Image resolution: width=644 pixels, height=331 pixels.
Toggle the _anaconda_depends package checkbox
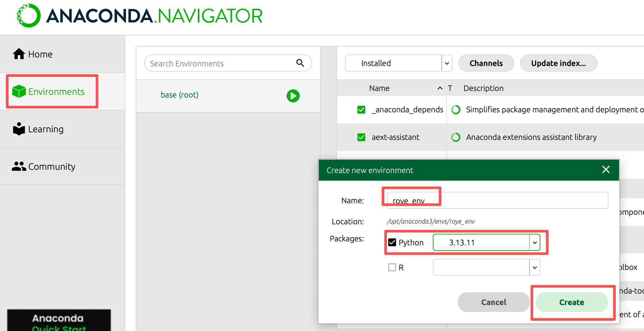pyautogui.click(x=361, y=110)
